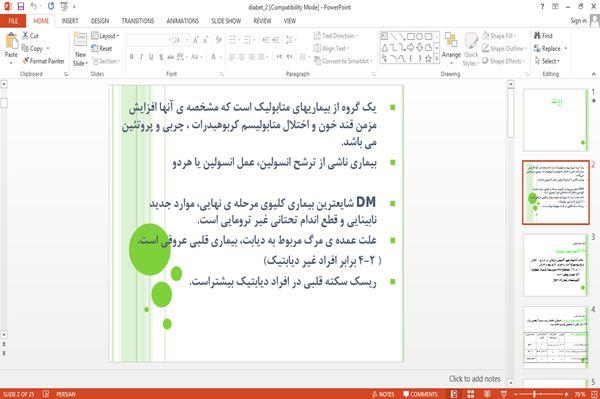
Task: Open Comments pane from status bar
Action: coord(420,394)
